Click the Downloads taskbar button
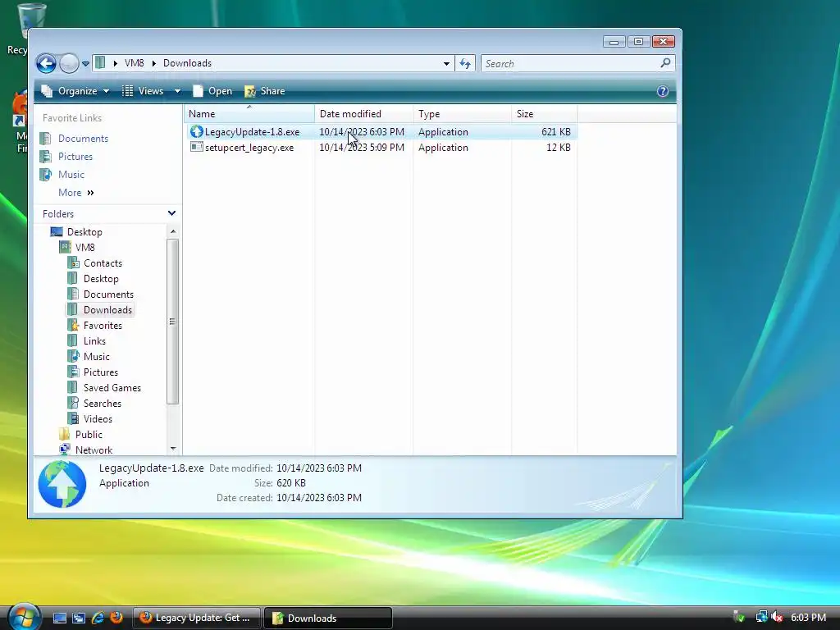The width and height of the screenshot is (840, 630). pos(328,618)
